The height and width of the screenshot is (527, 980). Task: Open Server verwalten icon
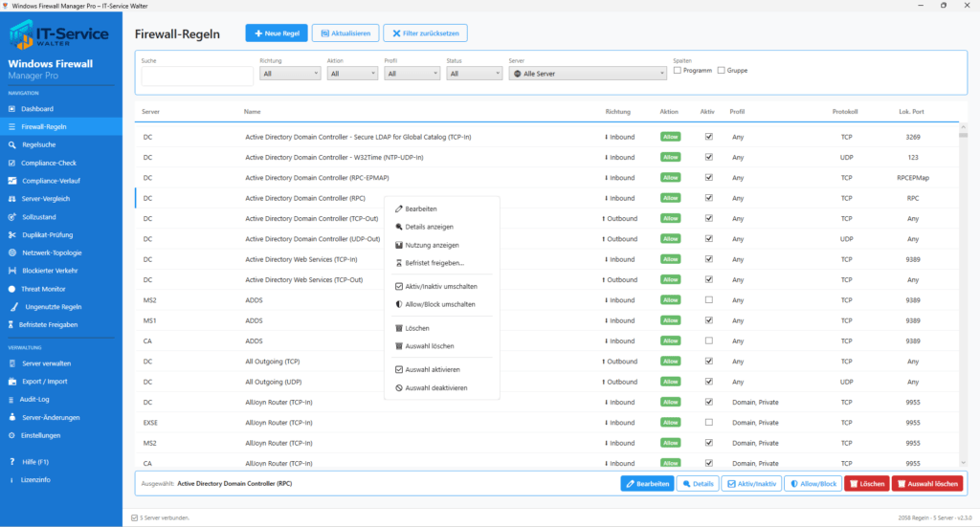click(11, 363)
